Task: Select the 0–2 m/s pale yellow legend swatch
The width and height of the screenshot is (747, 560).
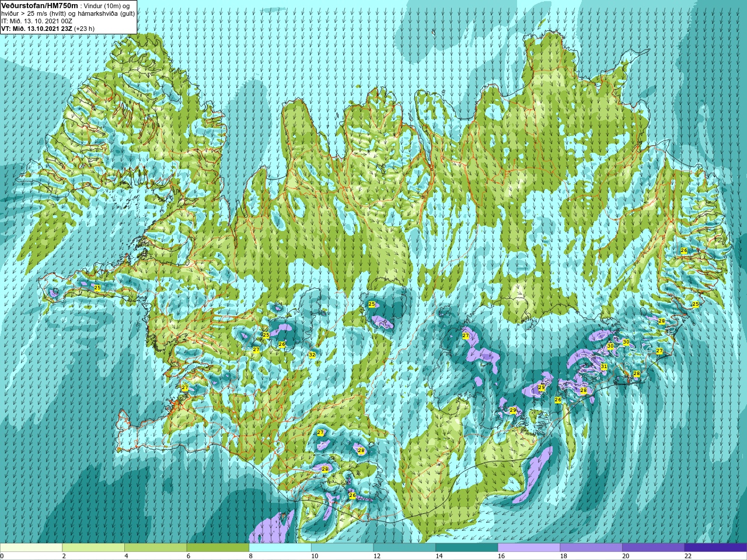Action: click(x=31, y=548)
